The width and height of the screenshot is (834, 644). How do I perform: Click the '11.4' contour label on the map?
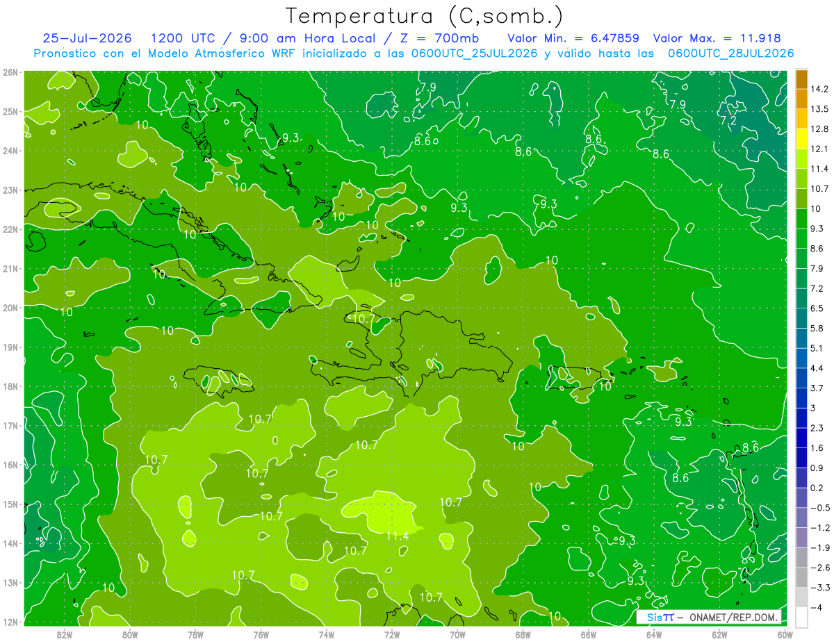pos(398,536)
